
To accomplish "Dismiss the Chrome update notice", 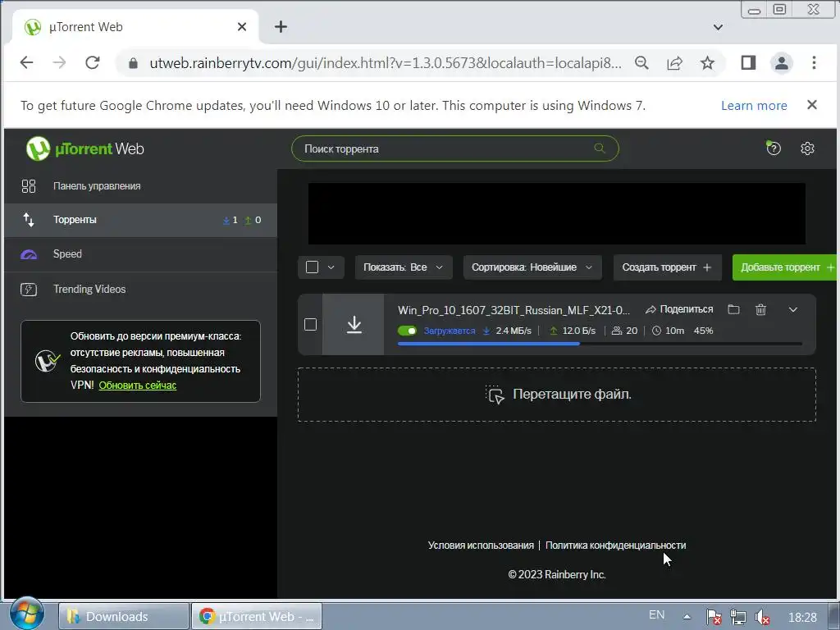I will click(x=812, y=104).
